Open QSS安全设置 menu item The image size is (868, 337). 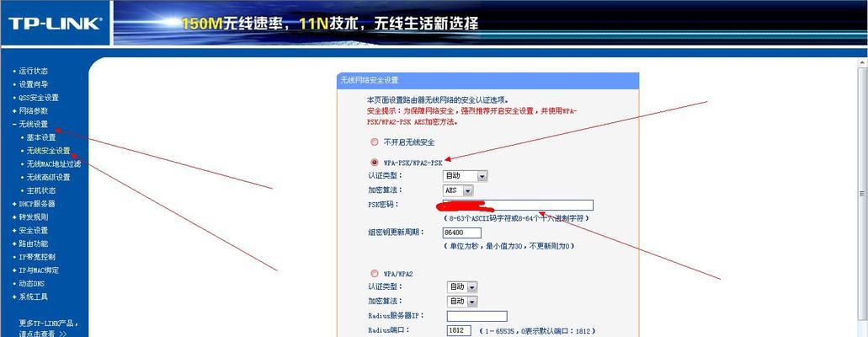pos(39,98)
